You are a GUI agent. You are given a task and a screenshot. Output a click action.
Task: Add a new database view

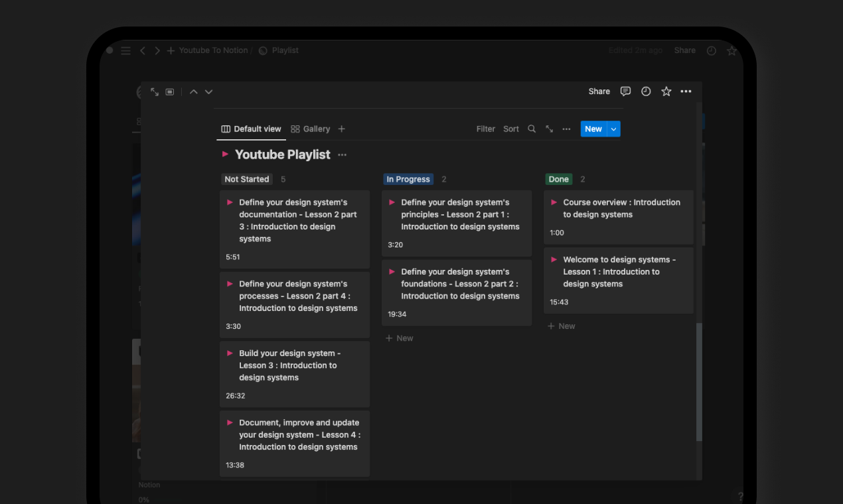click(341, 129)
